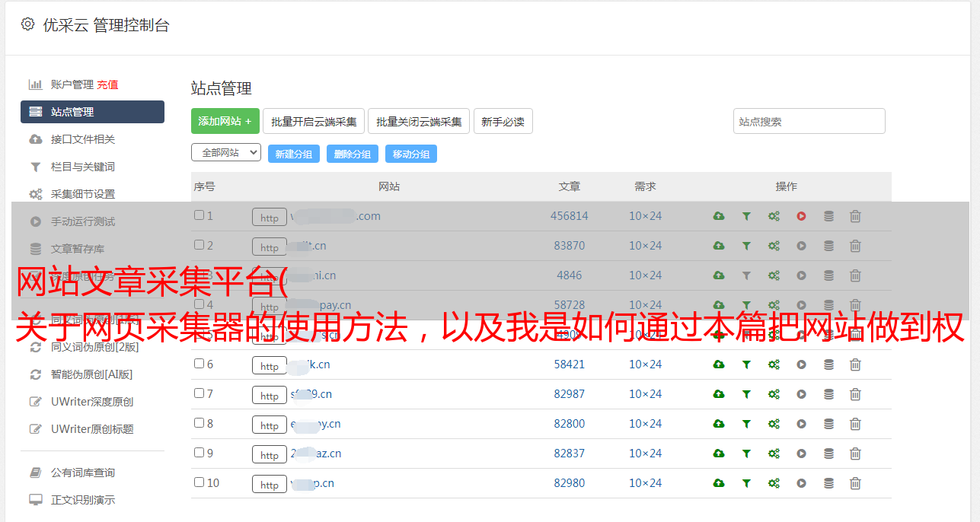This screenshot has height=522, width=980.
Task: Click the filter icon in row 7
Action: point(746,394)
